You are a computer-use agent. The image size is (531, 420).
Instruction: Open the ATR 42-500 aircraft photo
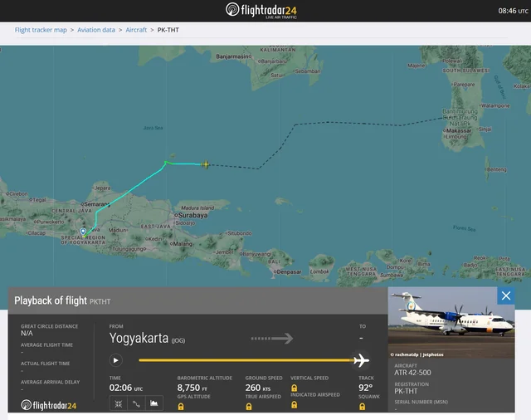coord(451,322)
